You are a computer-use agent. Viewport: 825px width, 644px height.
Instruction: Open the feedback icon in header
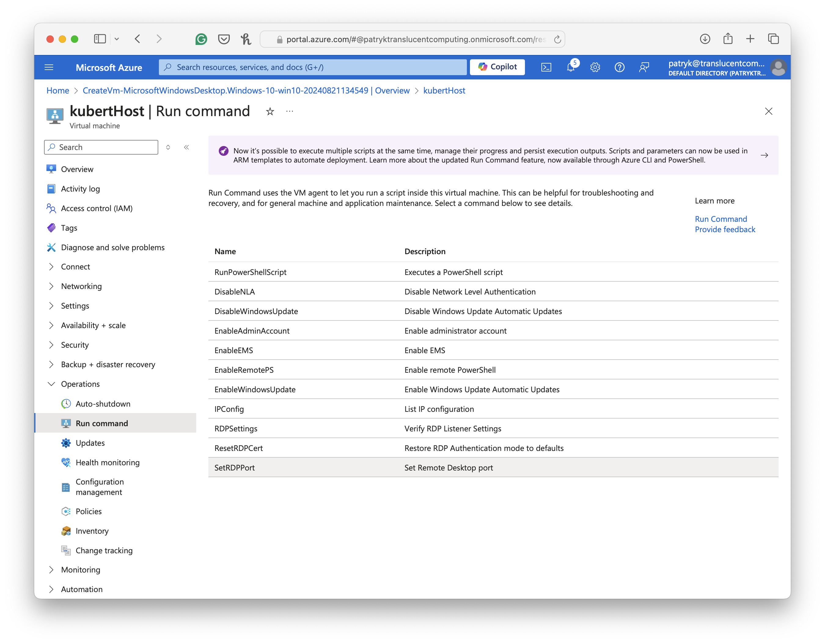(644, 67)
